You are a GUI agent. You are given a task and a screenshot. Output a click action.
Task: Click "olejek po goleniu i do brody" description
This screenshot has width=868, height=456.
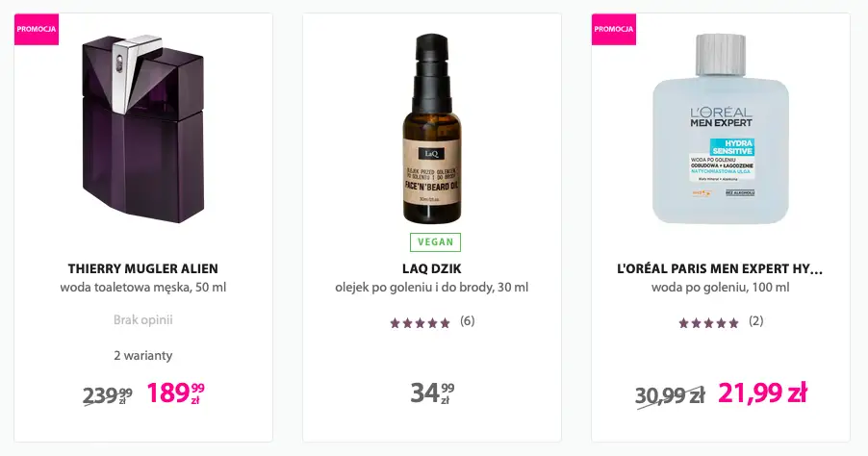pyautogui.click(x=432, y=288)
